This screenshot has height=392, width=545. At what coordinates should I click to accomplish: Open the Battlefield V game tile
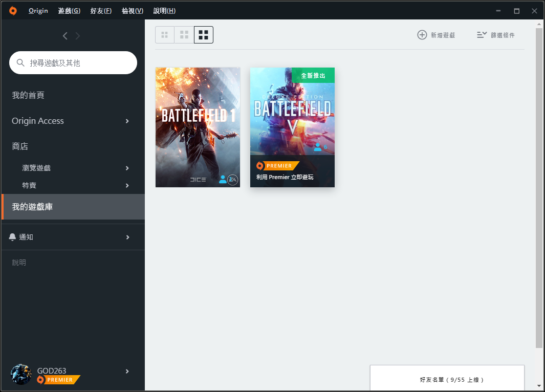(292, 127)
